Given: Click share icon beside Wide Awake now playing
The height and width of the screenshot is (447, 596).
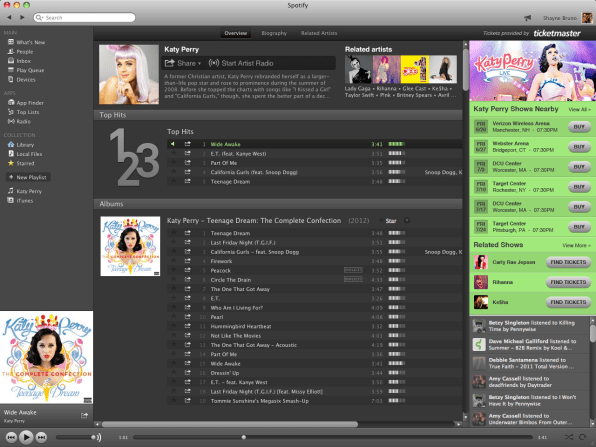Looking at the screenshot, I should click(84, 415).
